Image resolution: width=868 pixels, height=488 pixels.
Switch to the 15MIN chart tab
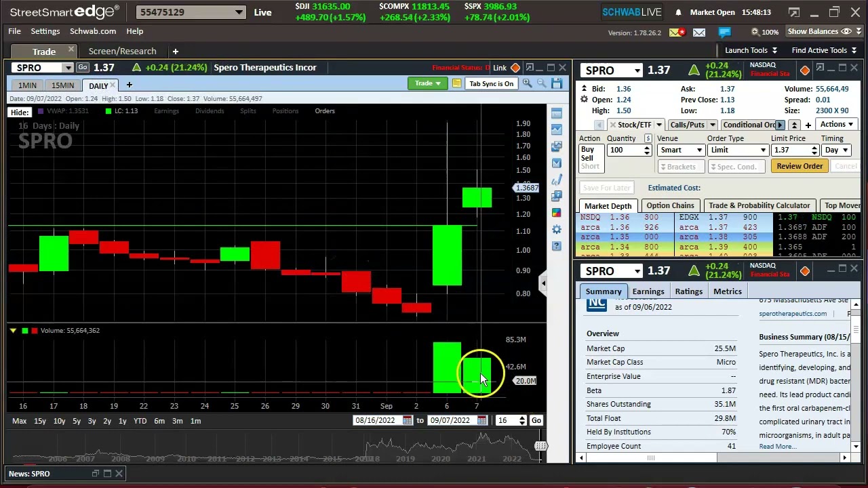pyautogui.click(x=62, y=85)
